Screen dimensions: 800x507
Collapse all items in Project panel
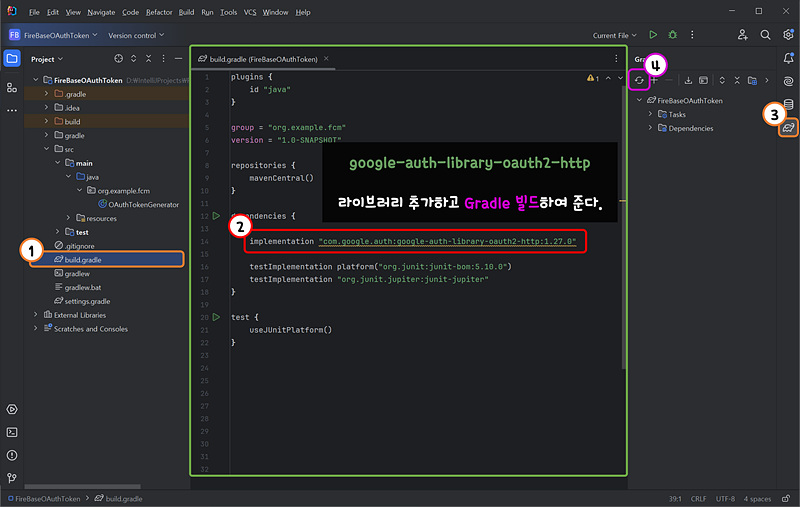148,59
